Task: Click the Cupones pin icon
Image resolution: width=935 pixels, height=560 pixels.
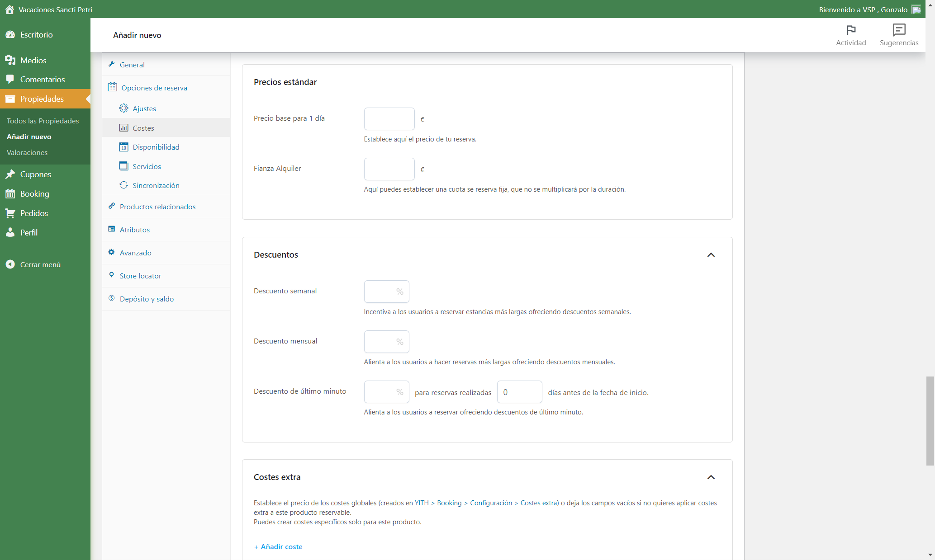Action: pos(10,174)
